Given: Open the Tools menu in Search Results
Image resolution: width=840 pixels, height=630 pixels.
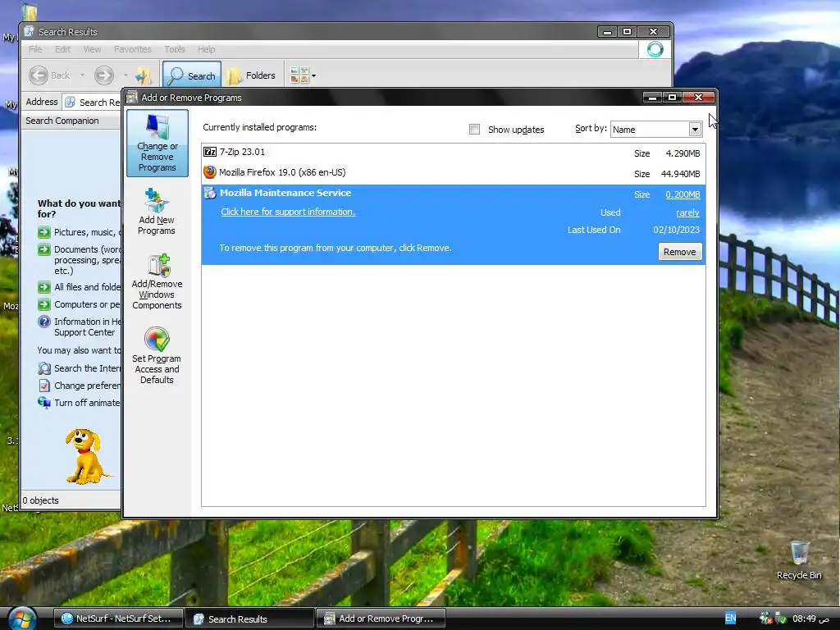Looking at the screenshot, I should click(175, 49).
